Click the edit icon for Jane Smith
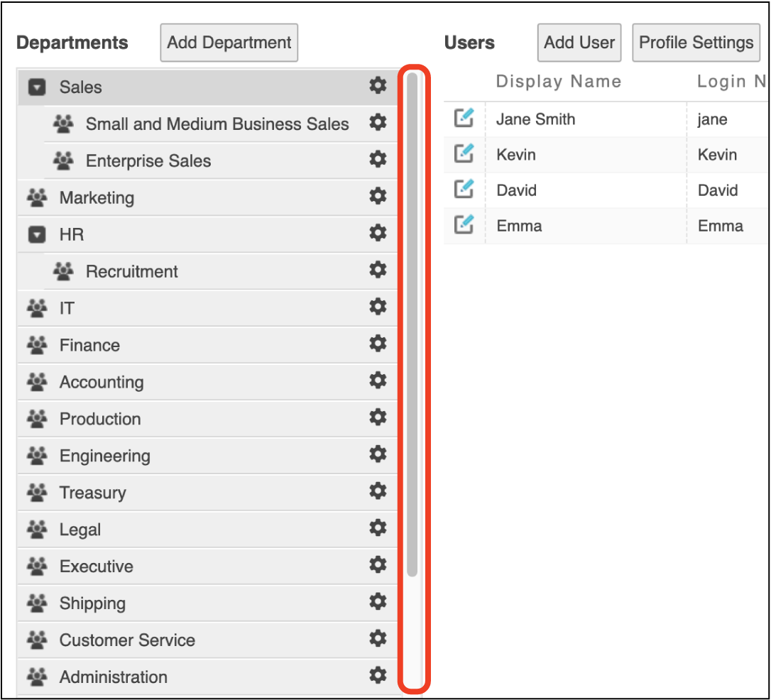This screenshot has width=771, height=700. 464,118
